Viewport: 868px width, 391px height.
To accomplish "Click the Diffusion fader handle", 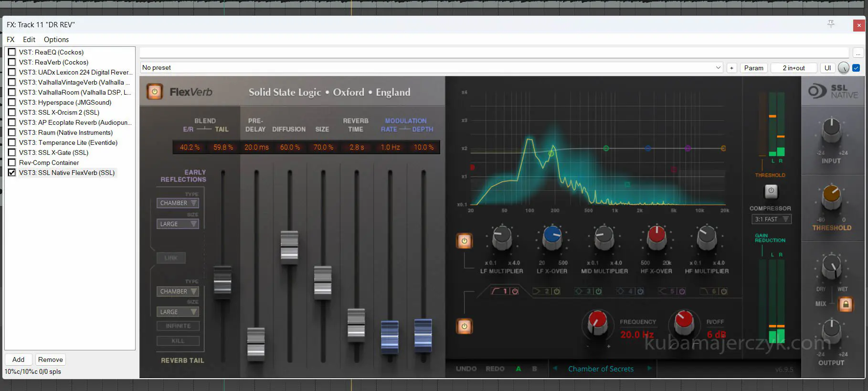I will (x=289, y=246).
